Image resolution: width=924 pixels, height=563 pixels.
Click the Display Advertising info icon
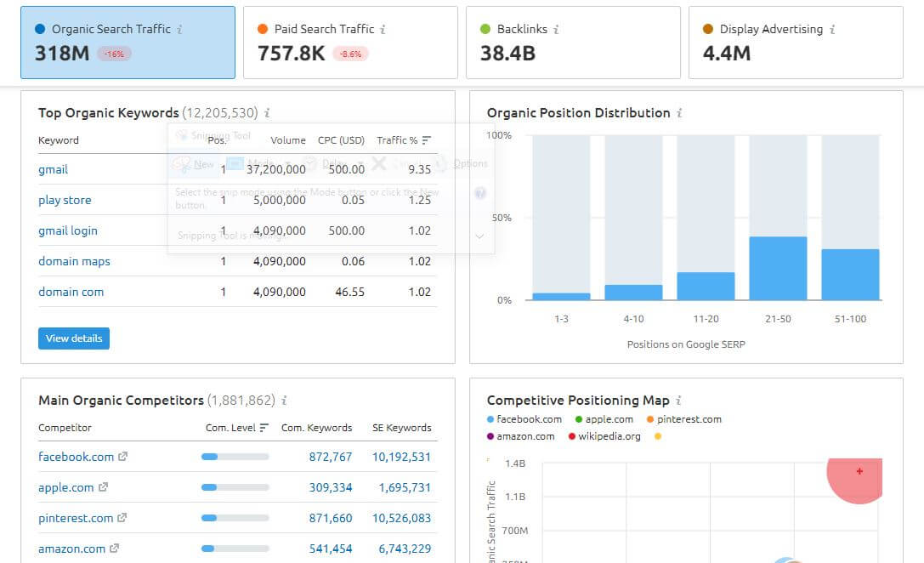[832, 29]
